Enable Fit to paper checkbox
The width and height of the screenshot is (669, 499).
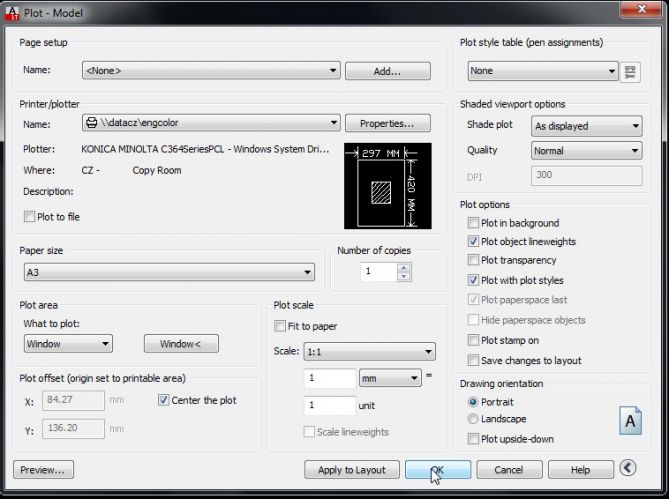tap(279, 326)
